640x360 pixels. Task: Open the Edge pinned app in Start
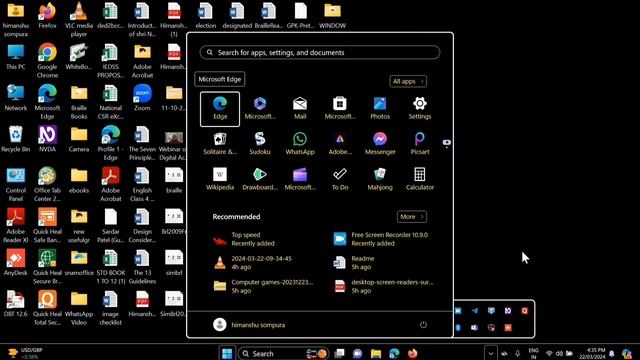pyautogui.click(x=220, y=109)
